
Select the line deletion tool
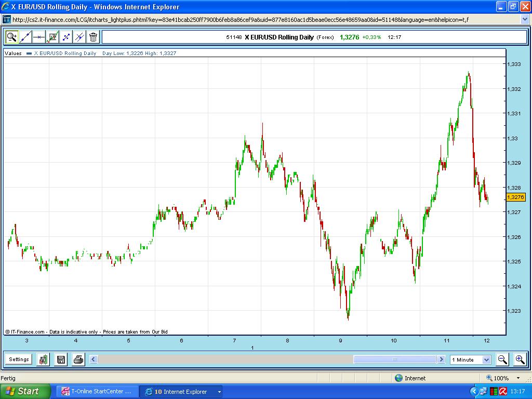tap(79, 37)
